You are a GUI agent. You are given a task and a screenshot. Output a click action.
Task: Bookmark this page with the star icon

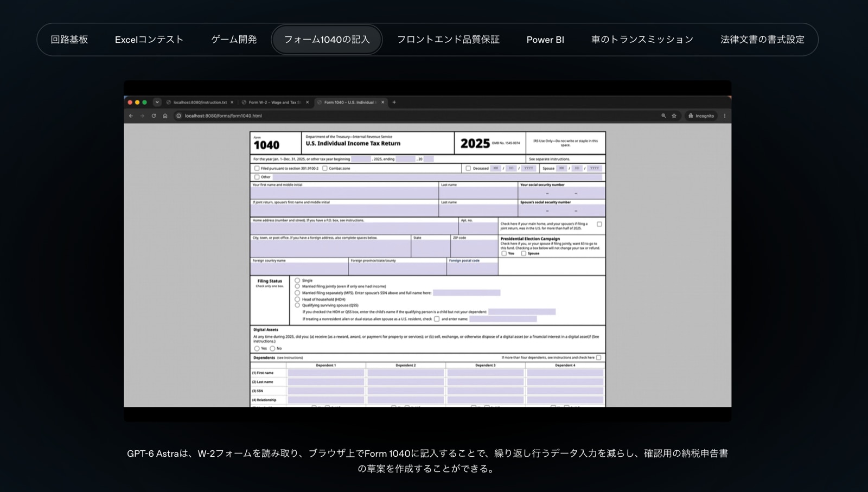[x=674, y=116]
